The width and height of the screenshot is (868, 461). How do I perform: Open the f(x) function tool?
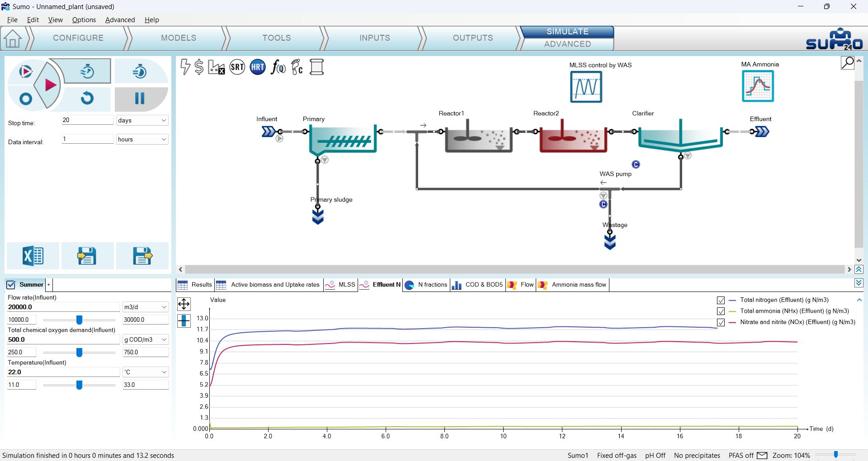point(278,67)
